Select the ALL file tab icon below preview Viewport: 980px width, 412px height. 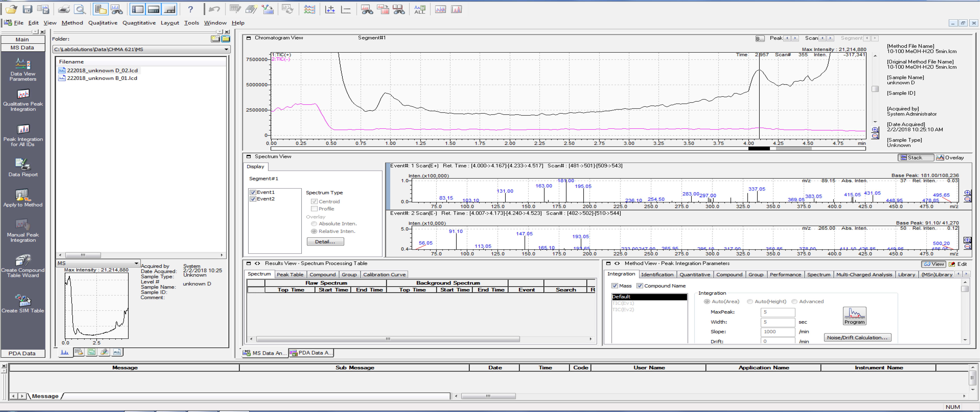coord(117,352)
